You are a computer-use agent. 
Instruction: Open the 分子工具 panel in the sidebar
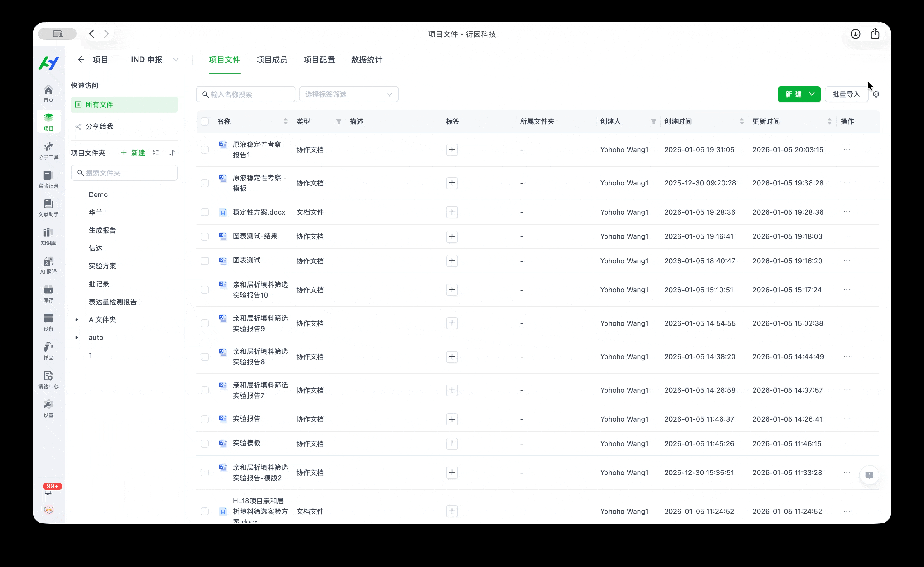click(x=48, y=150)
